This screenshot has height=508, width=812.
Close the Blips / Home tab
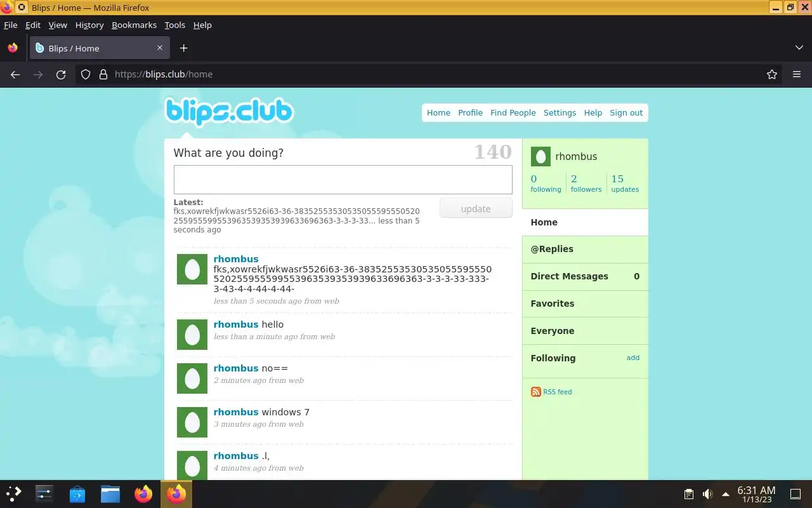[160, 48]
